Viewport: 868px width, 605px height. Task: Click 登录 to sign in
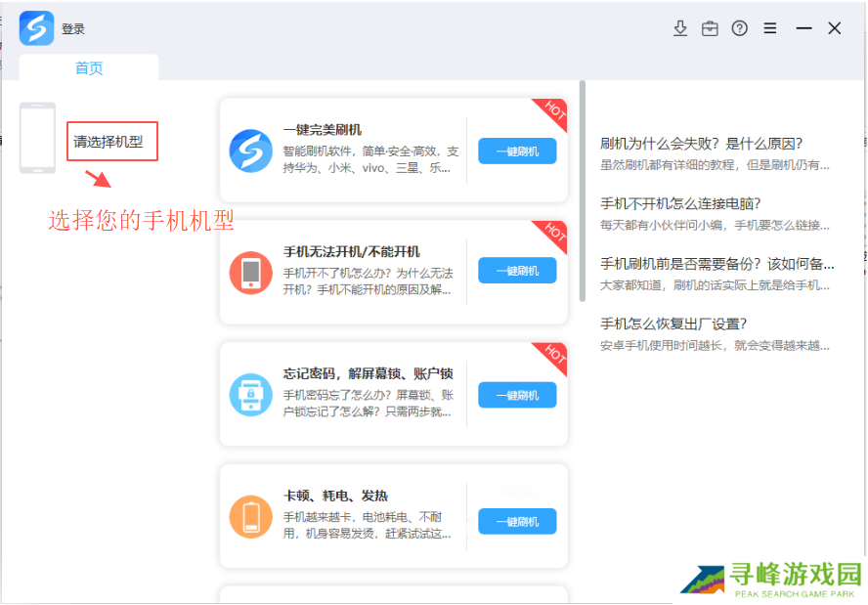click(73, 28)
